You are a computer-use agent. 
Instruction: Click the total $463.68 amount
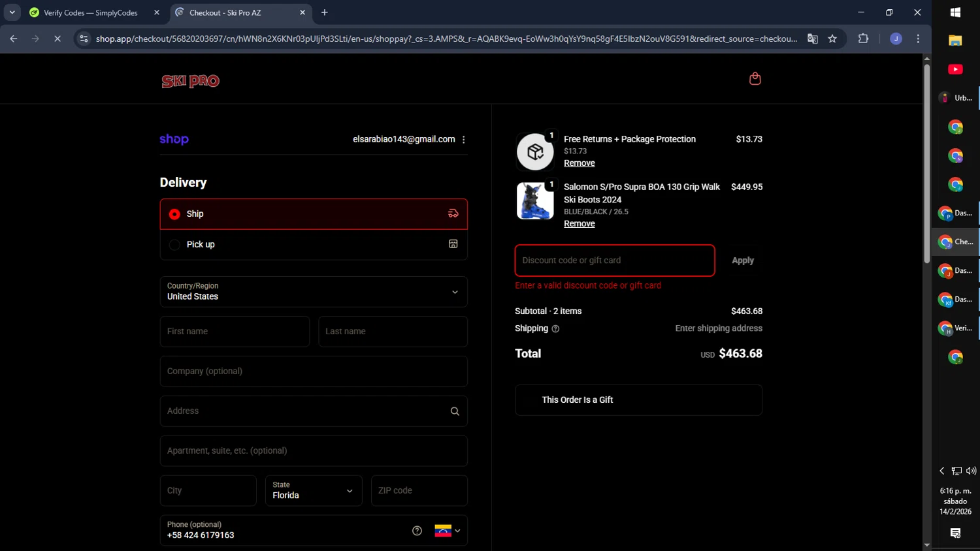point(740,354)
